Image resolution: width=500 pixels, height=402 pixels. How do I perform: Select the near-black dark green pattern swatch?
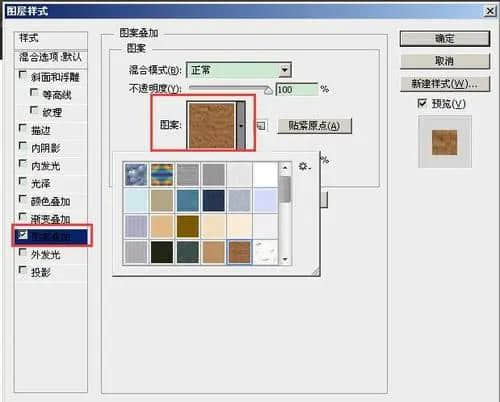click(x=162, y=252)
